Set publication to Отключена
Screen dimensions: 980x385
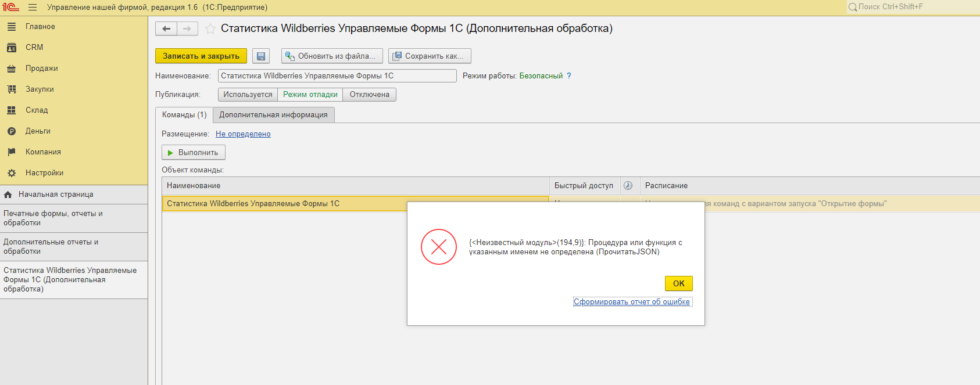click(x=370, y=95)
